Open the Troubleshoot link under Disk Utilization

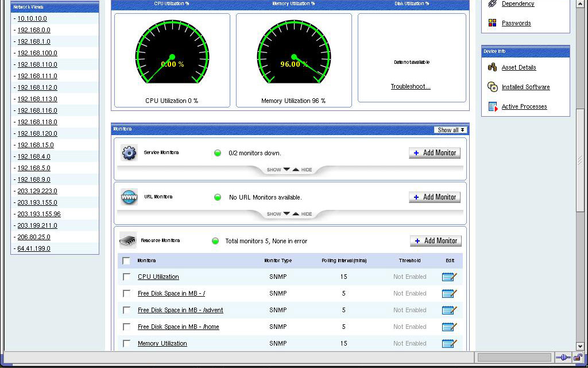pos(411,87)
